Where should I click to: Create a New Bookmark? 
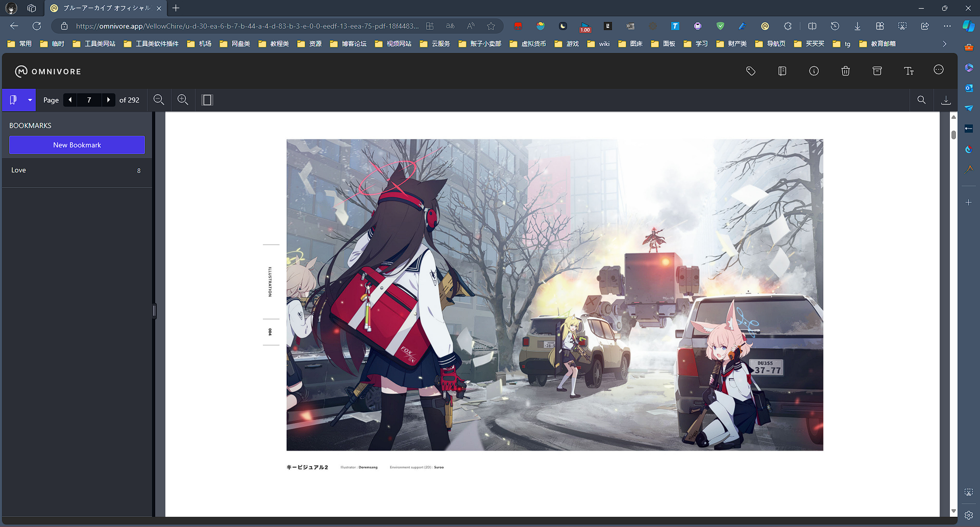point(77,145)
